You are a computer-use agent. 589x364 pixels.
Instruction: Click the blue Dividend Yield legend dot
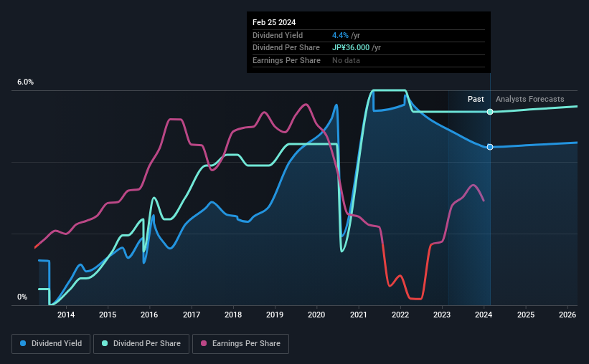[23, 343]
